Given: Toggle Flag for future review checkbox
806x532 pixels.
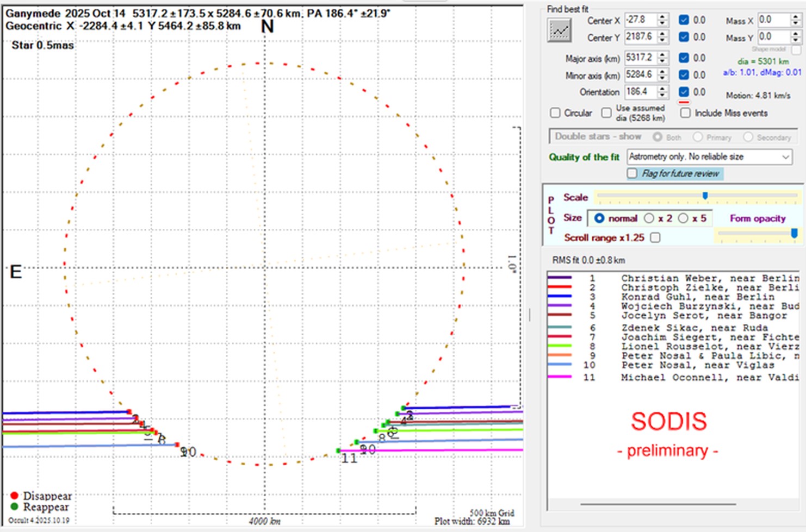Looking at the screenshot, I should (632, 173).
